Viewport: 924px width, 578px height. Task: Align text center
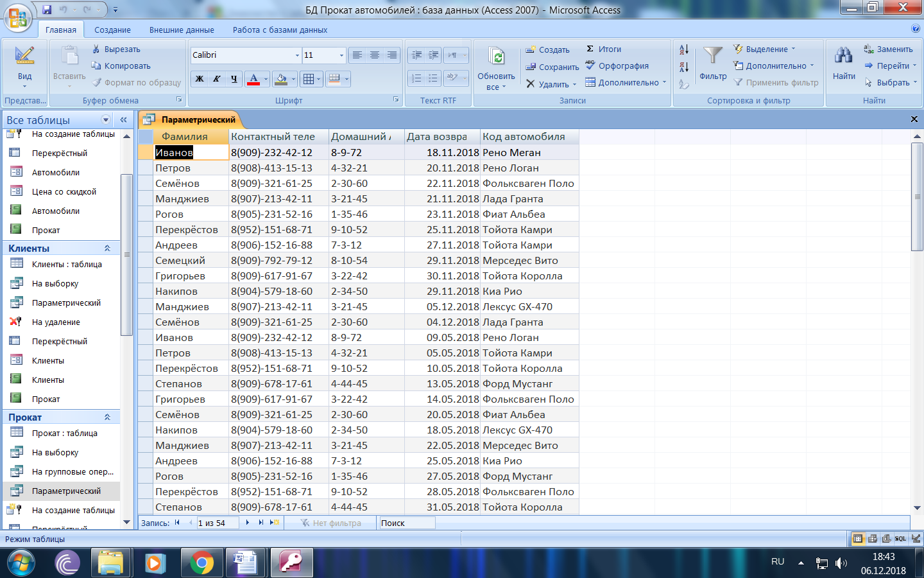coord(375,55)
